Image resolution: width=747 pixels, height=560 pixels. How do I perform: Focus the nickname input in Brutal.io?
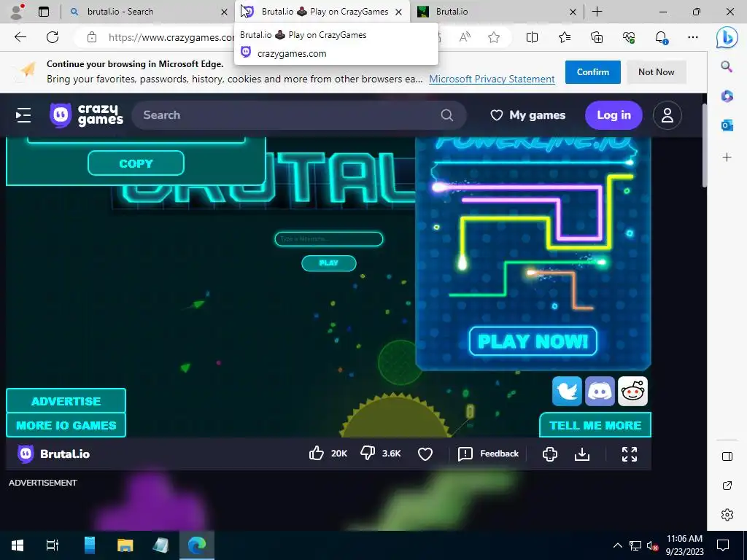pyautogui.click(x=329, y=238)
